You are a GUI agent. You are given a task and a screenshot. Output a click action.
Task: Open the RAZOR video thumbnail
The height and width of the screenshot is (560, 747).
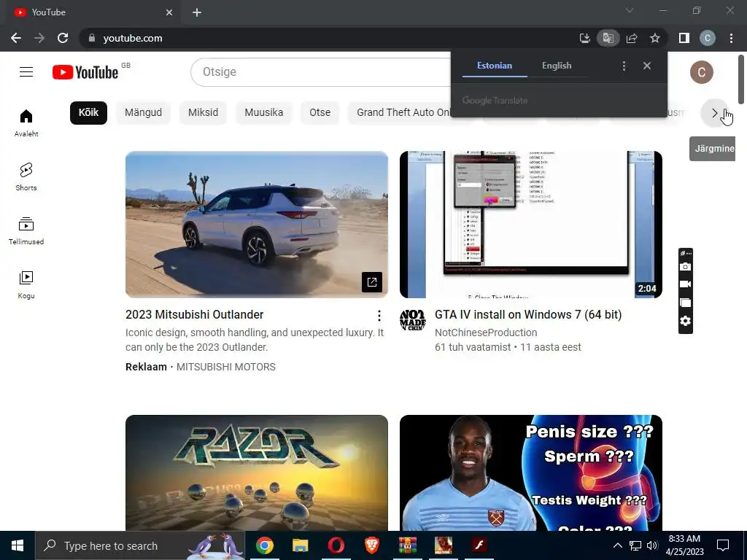coord(257,472)
